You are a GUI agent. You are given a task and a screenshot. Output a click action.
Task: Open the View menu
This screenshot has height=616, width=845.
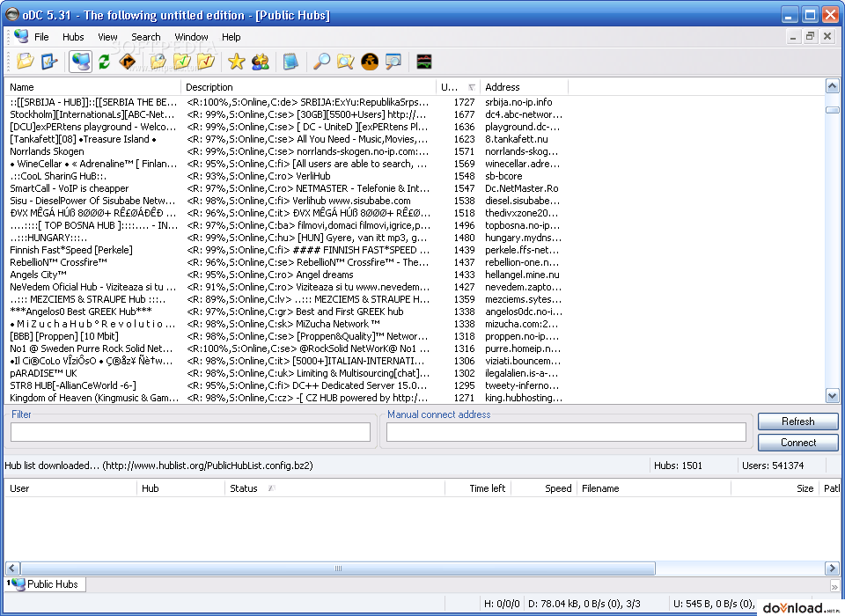click(107, 37)
